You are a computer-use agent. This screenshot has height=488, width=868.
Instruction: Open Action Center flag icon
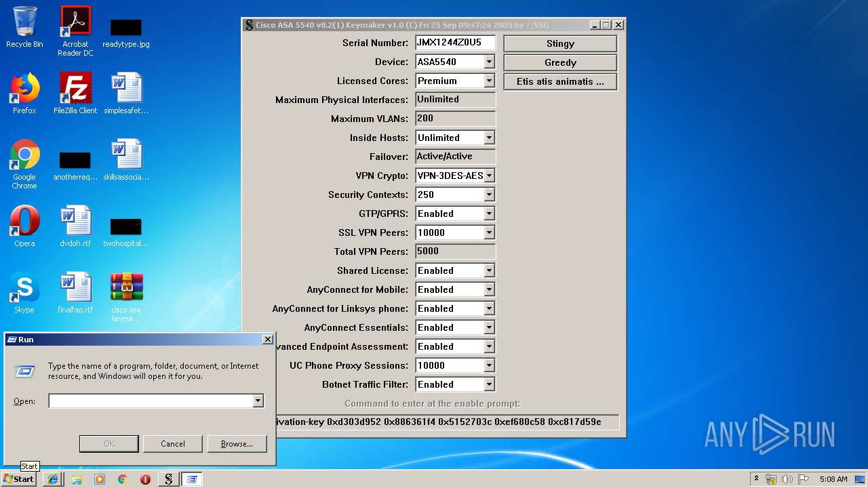tap(802, 479)
